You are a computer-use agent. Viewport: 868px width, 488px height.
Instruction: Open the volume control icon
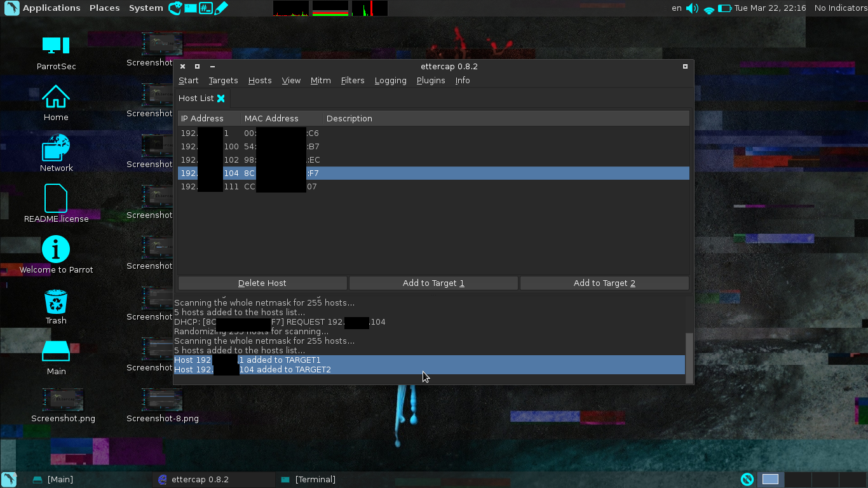tap(693, 8)
